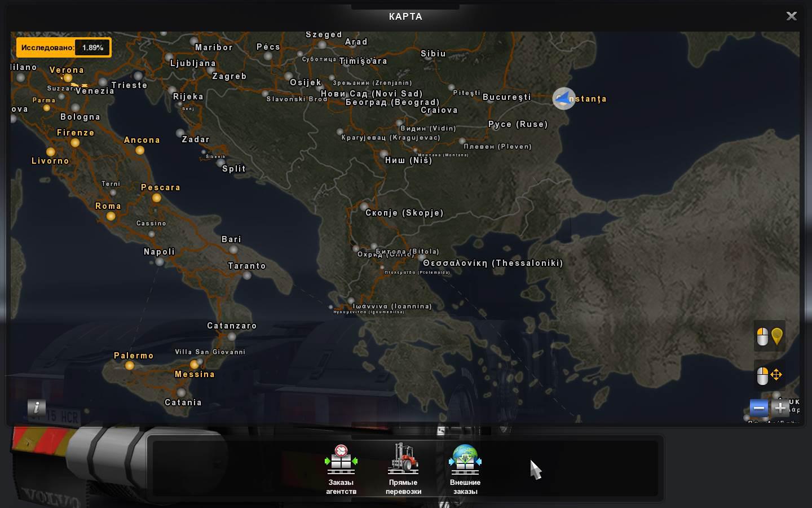This screenshot has height=508, width=812.
Task: Select the Livorno city marker
Action: tap(51, 152)
